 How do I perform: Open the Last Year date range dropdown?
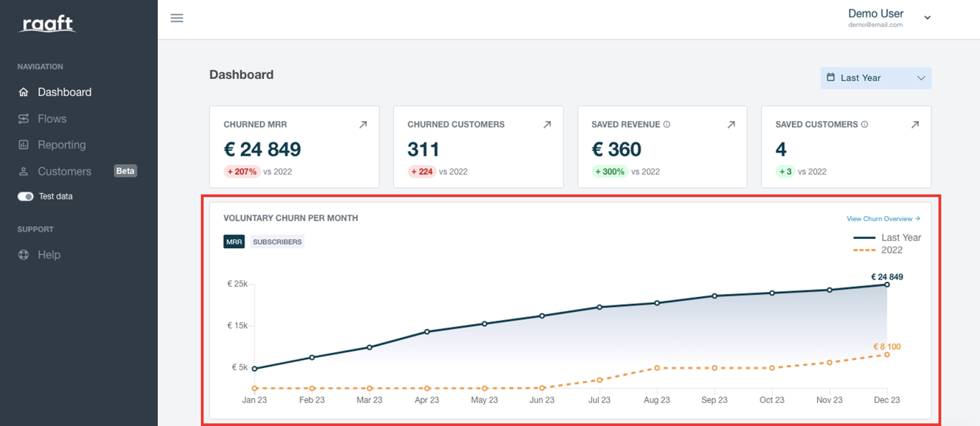pos(876,78)
